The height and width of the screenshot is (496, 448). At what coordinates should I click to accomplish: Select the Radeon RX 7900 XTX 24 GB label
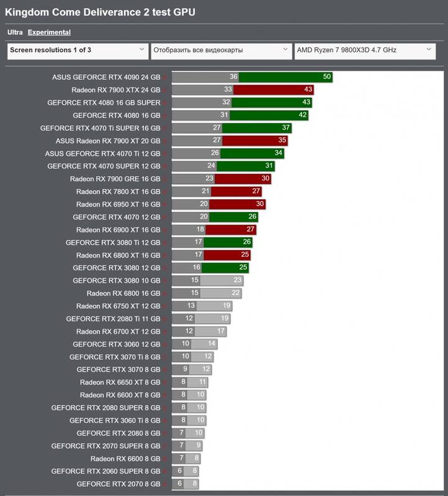tap(115, 90)
